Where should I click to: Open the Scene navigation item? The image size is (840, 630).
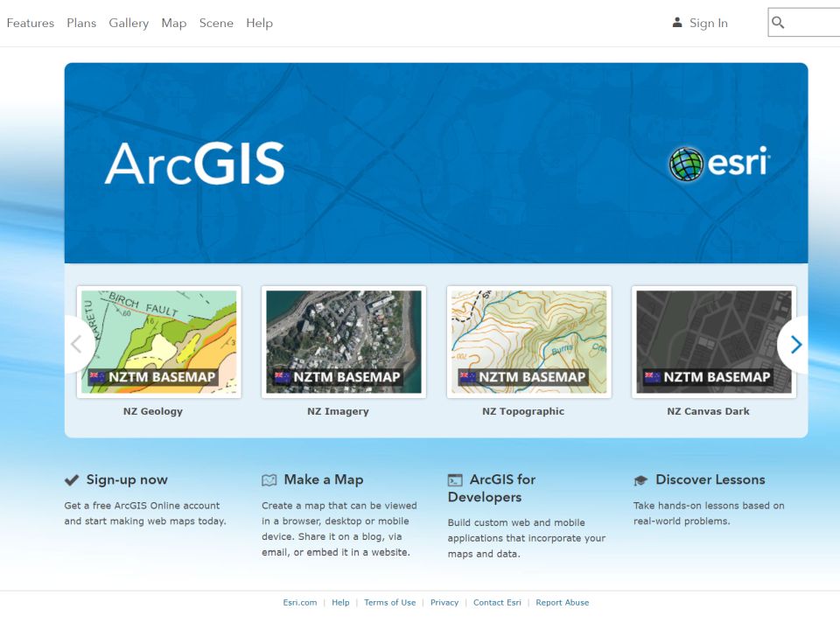coord(216,23)
